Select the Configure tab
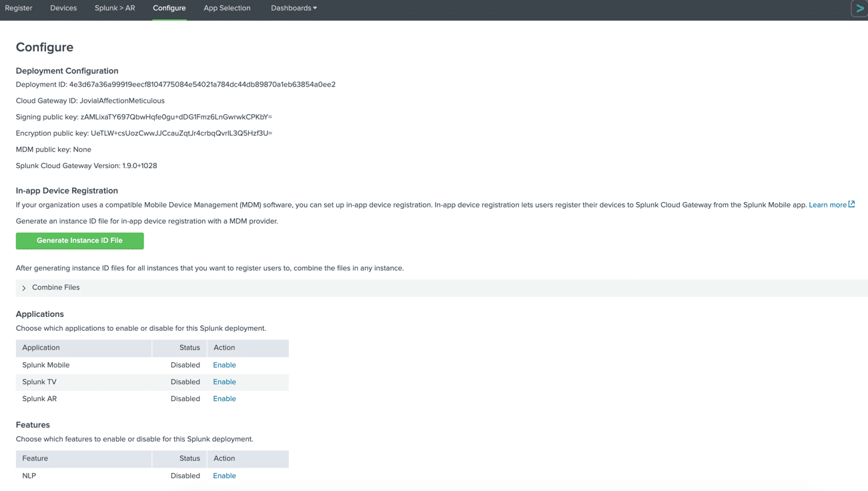This screenshot has height=491, width=868. pos(169,8)
